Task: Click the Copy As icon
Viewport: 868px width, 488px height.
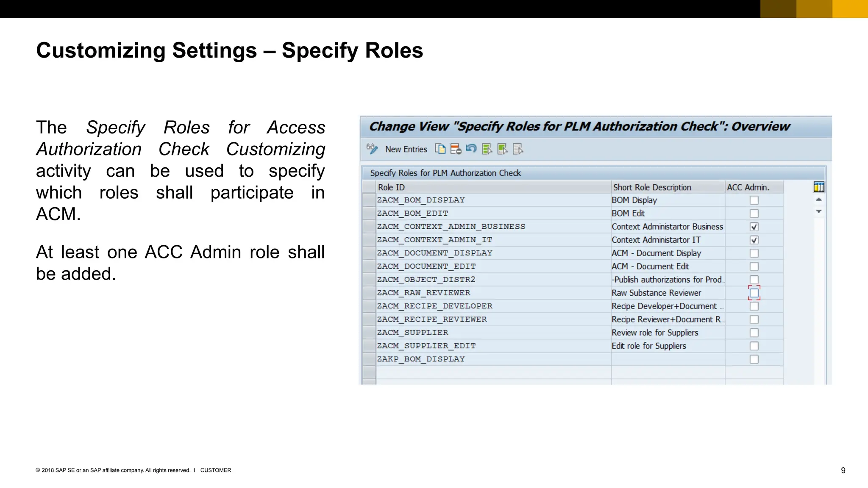Action: pyautogui.click(x=440, y=149)
